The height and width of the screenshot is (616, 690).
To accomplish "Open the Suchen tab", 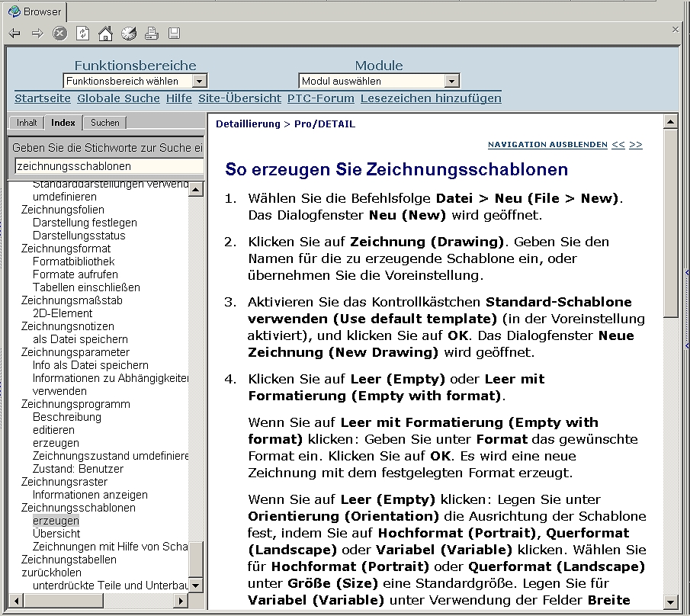I will point(104,123).
